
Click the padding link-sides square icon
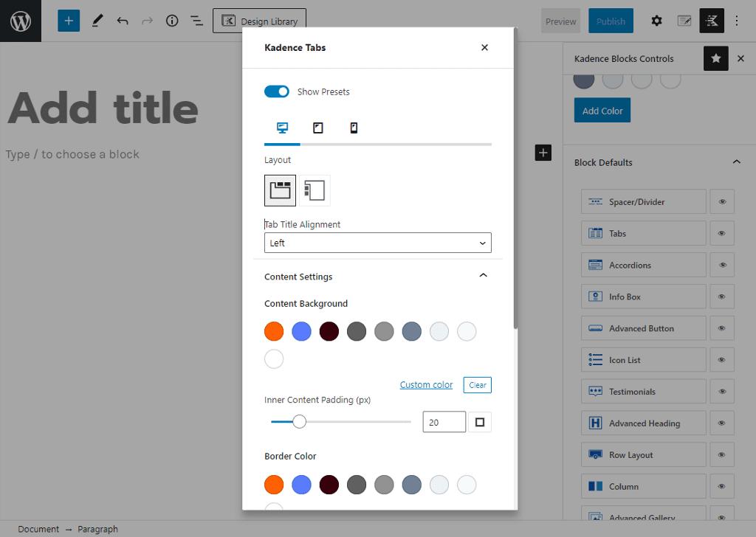coord(480,422)
